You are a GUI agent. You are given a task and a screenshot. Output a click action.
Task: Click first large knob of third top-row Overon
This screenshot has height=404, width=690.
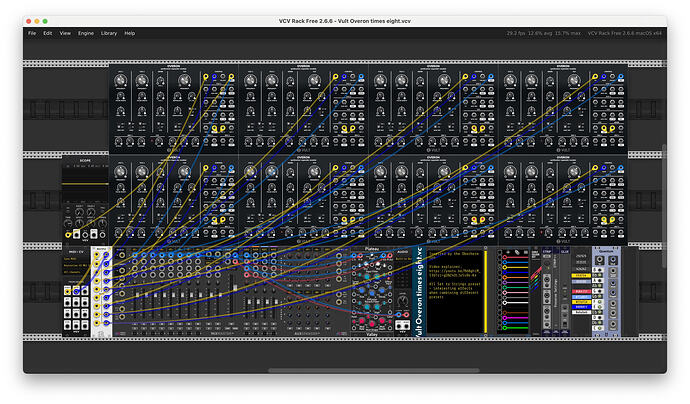(380, 81)
